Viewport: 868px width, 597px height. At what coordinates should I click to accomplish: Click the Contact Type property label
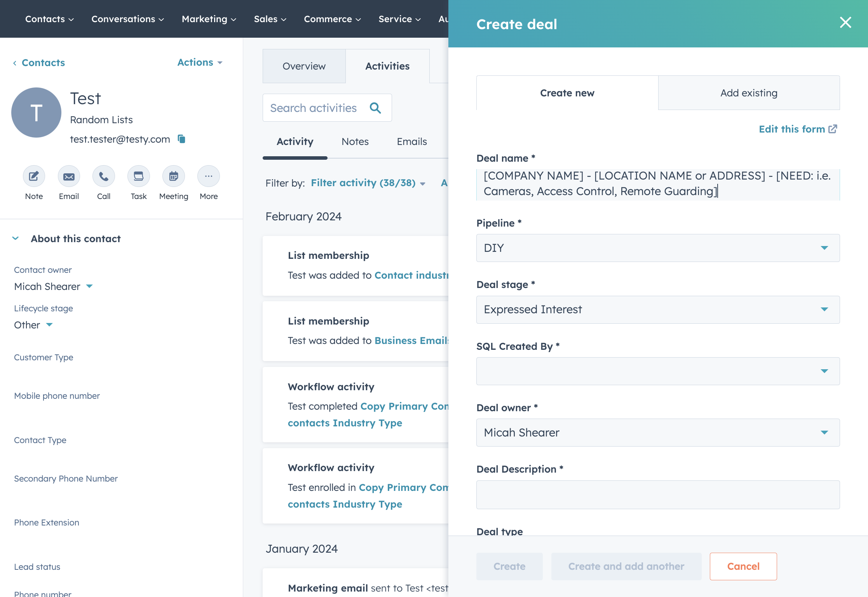click(x=40, y=440)
